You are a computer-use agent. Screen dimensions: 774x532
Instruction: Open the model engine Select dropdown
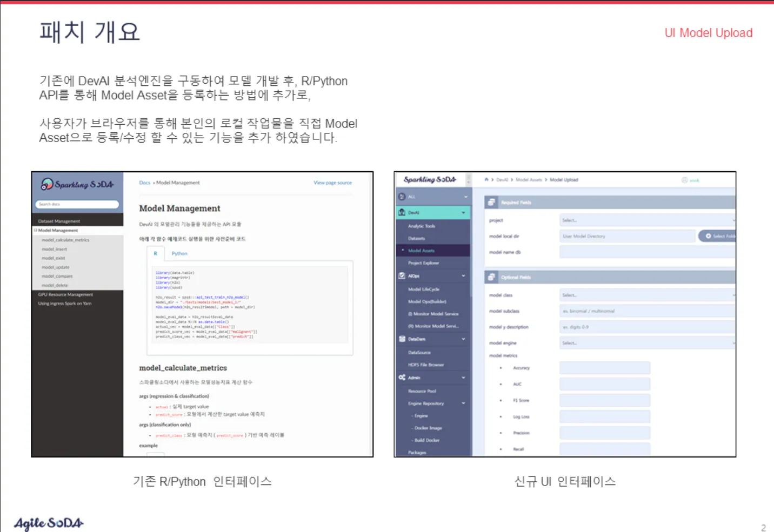click(x=647, y=343)
